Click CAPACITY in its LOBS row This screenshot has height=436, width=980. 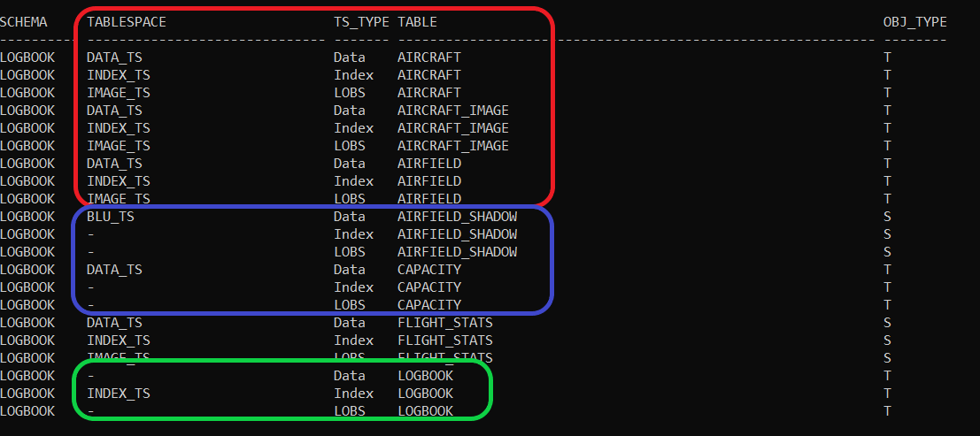(x=428, y=305)
